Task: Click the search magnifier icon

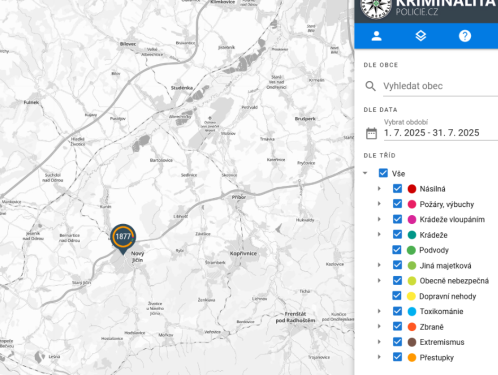Action: pyautogui.click(x=370, y=86)
